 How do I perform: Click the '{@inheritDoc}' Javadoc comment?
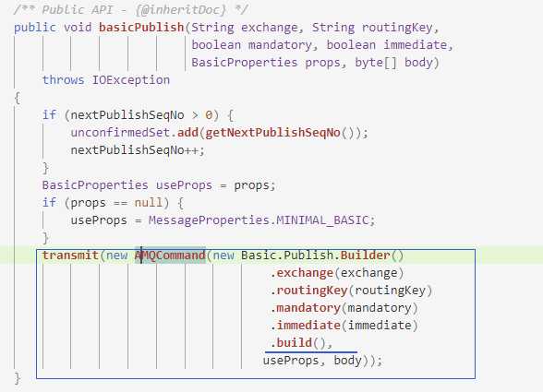[x=180, y=10]
